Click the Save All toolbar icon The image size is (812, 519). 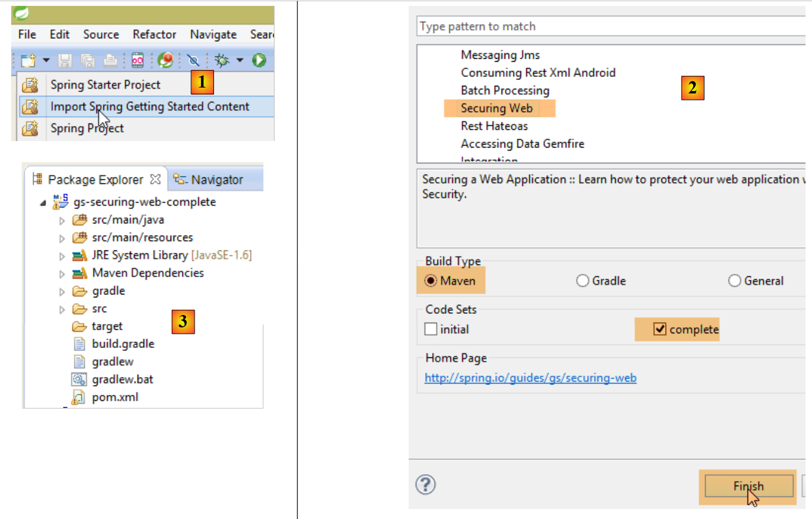coord(88,61)
